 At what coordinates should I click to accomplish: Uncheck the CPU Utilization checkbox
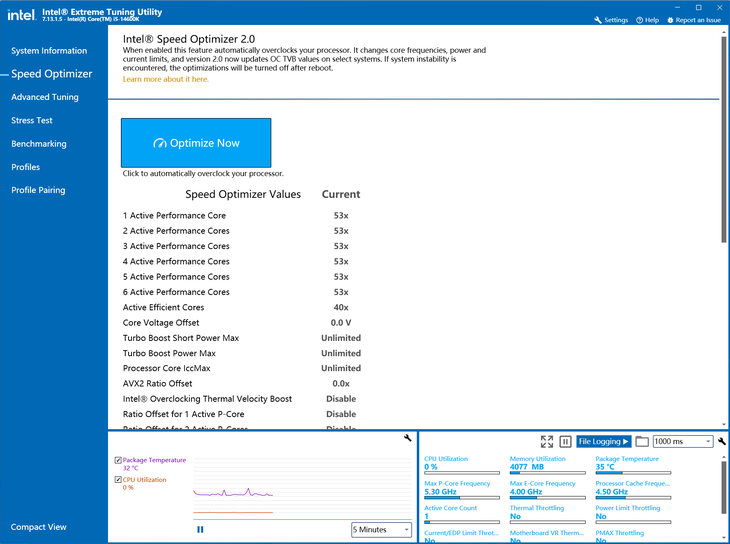tap(119, 480)
